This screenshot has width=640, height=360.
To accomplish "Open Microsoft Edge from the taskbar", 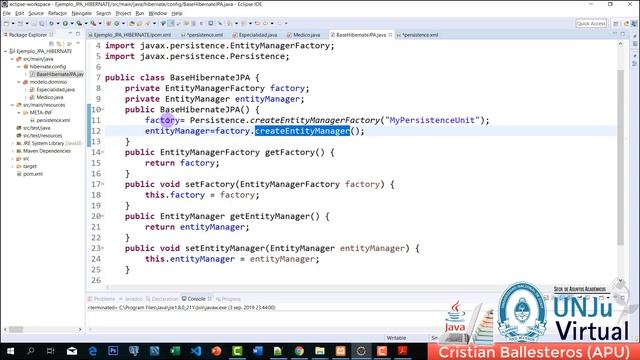I will (x=93, y=351).
